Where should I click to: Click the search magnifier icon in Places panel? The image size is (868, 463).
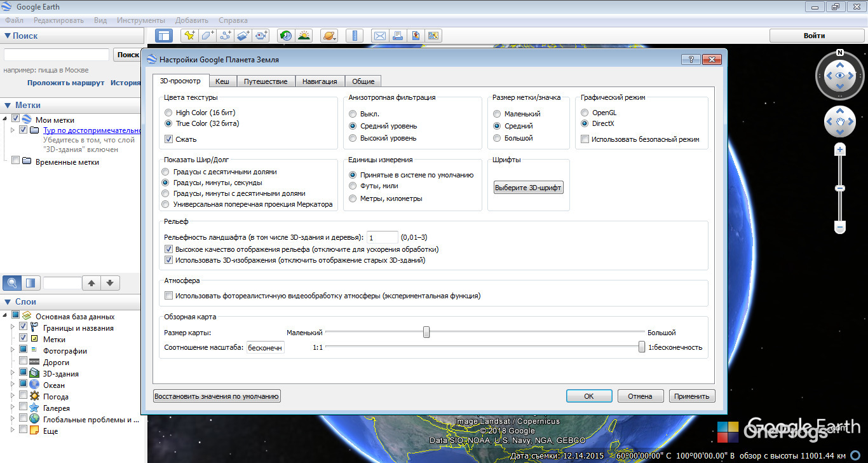(x=12, y=283)
